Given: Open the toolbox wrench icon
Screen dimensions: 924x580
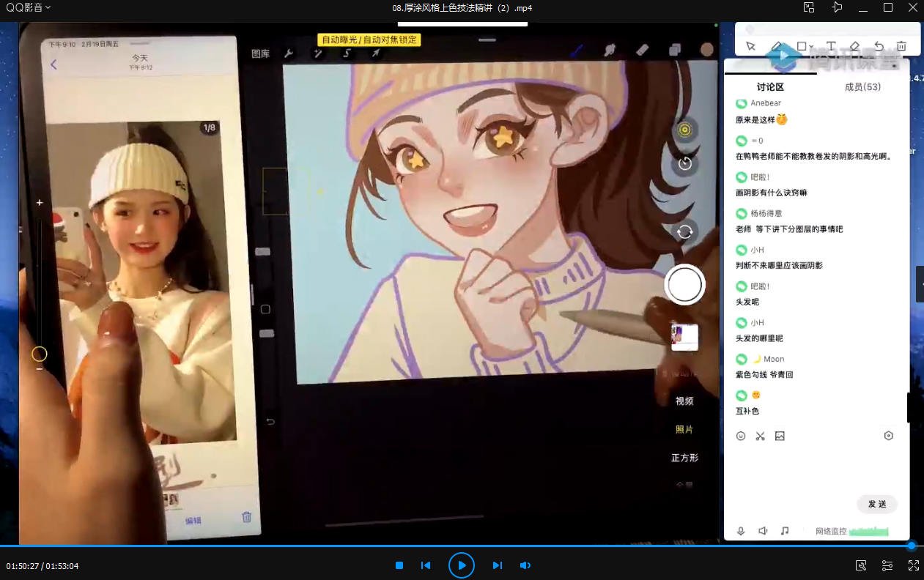Looking at the screenshot, I should (861, 565).
